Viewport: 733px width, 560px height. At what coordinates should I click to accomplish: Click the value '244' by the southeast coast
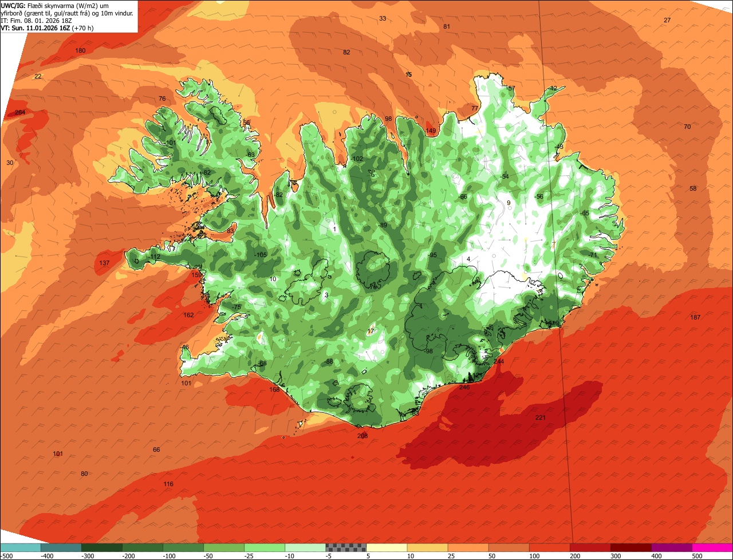(499, 362)
